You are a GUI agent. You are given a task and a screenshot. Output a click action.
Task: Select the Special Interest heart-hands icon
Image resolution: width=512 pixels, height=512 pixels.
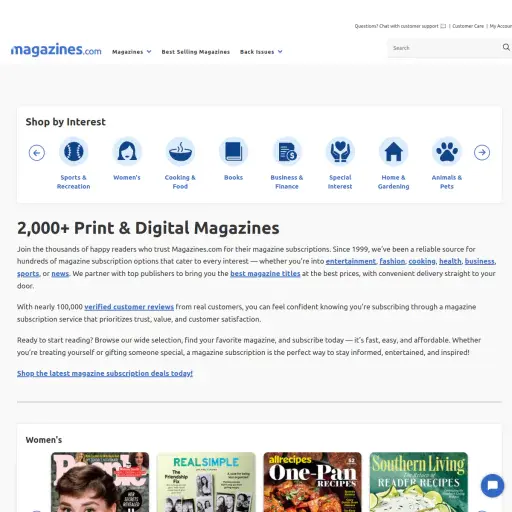340,152
